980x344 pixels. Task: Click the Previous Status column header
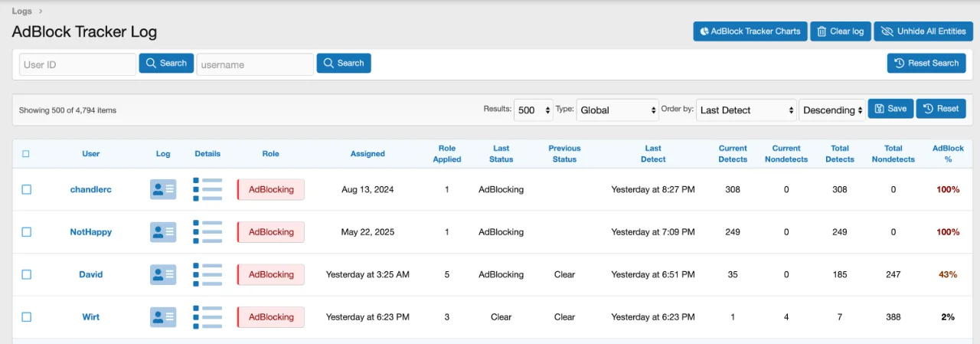coord(564,154)
